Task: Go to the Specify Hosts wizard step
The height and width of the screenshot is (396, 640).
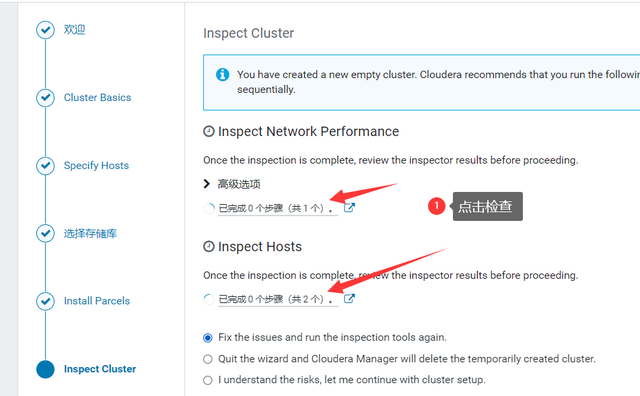Action: coord(96,165)
